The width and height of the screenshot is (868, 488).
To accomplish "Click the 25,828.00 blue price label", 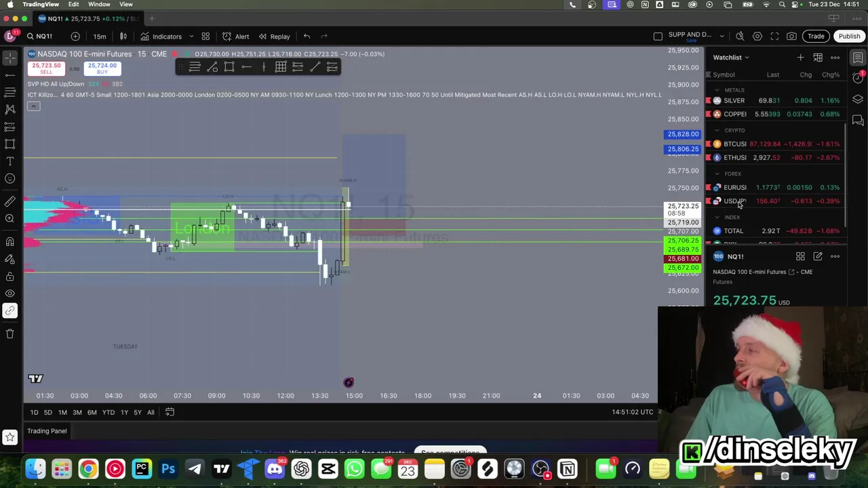I will click(x=682, y=134).
